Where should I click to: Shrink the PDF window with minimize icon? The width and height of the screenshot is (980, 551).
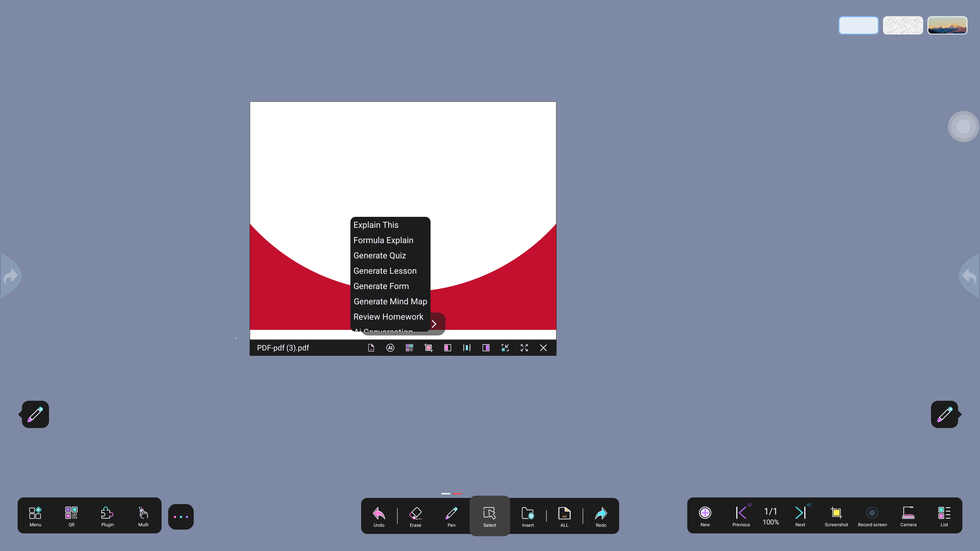pos(505,347)
